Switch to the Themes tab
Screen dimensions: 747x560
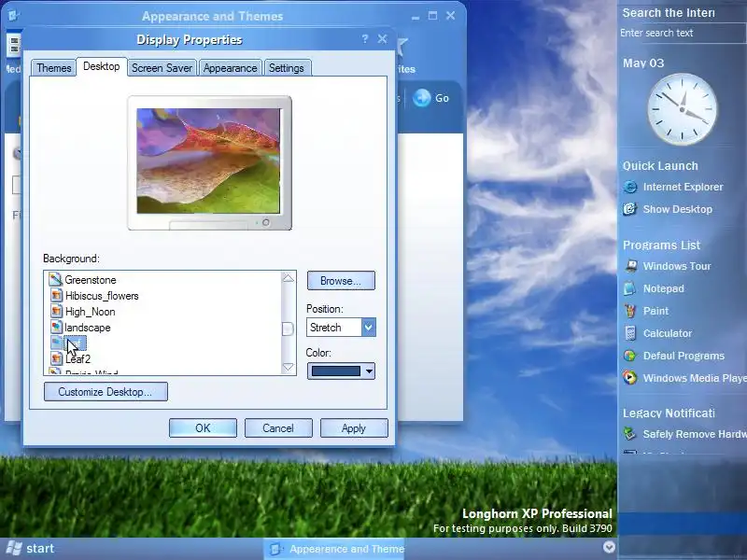coord(54,68)
